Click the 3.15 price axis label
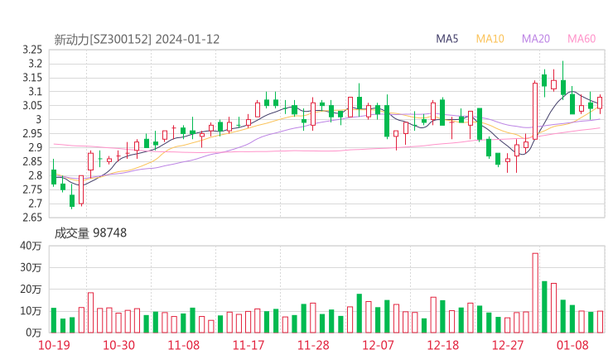613x364 pixels. (x=32, y=78)
